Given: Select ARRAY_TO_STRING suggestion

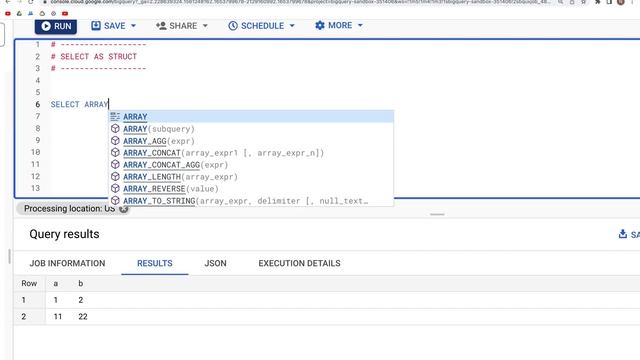Looking at the screenshot, I should [x=251, y=200].
